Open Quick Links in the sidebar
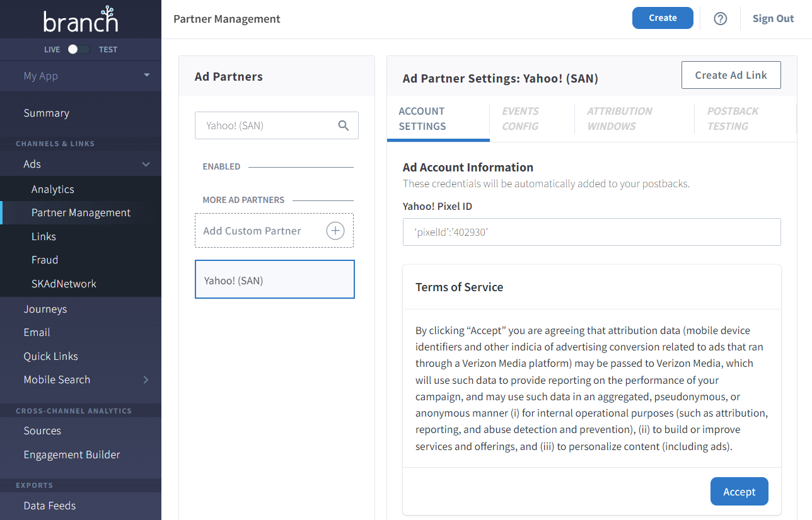This screenshot has height=520, width=812. click(51, 356)
